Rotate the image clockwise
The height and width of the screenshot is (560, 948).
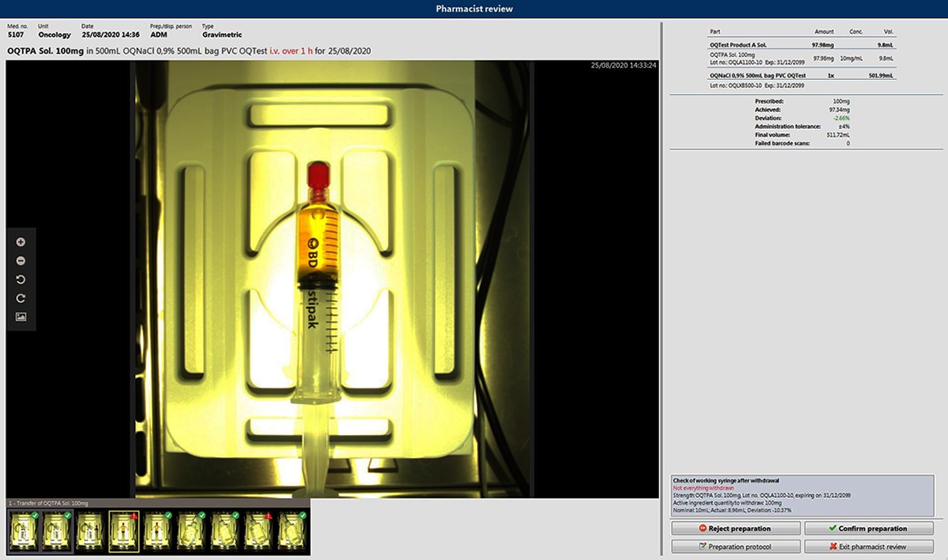(20, 299)
